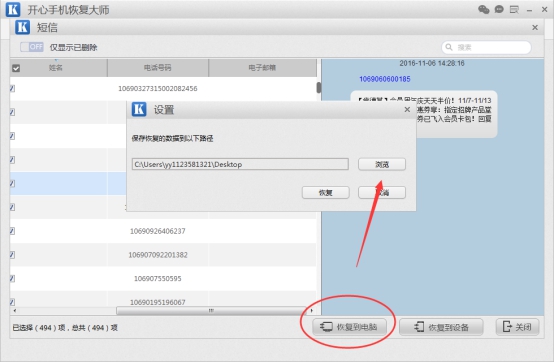Click 恢复到电脑 button
The width and height of the screenshot is (554, 362).
click(x=349, y=327)
